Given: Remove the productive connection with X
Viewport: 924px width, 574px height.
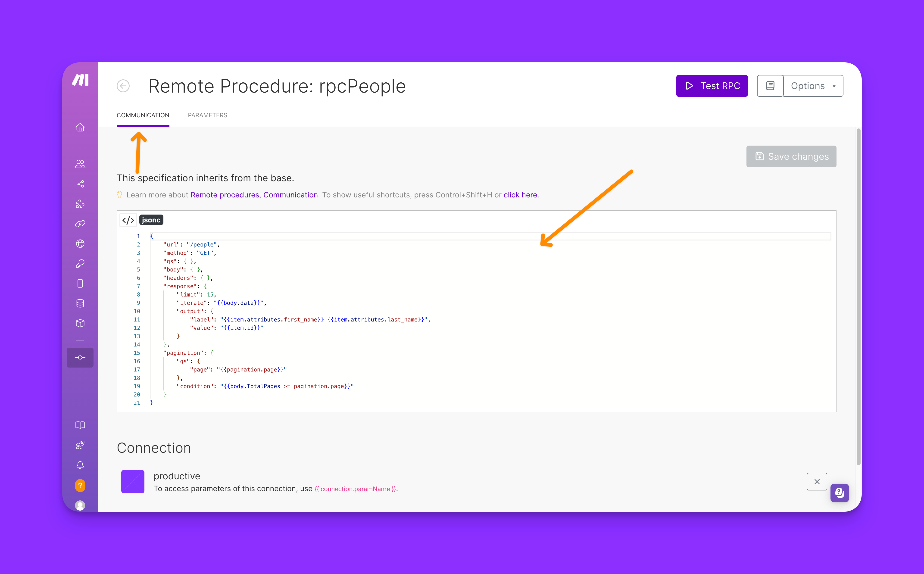Looking at the screenshot, I should pos(817,482).
